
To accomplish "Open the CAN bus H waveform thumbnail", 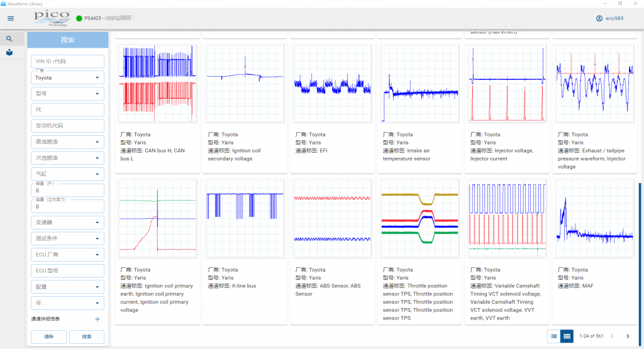I will 157,84.
